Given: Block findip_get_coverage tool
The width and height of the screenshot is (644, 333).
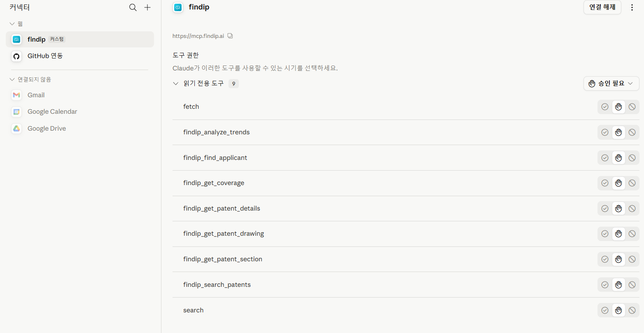Looking at the screenshot, I should tap(632, 183).
